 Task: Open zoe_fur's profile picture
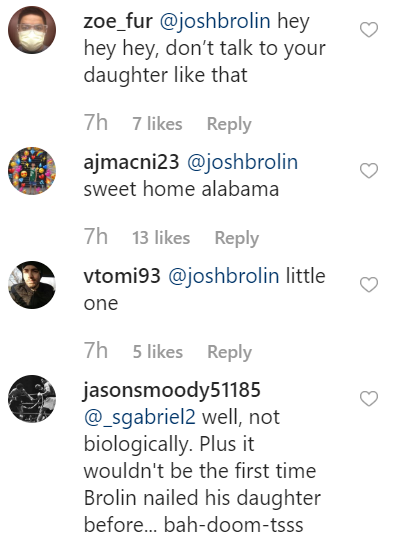pyautogui.click(x=32, y=30)
